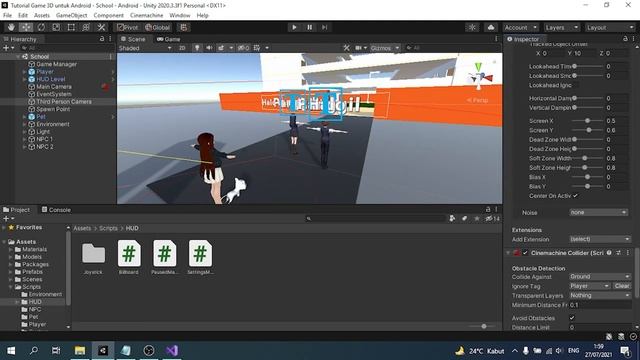Open the custom editor tools icon
The image size is (640, 360).
click(x=101, y=27)
